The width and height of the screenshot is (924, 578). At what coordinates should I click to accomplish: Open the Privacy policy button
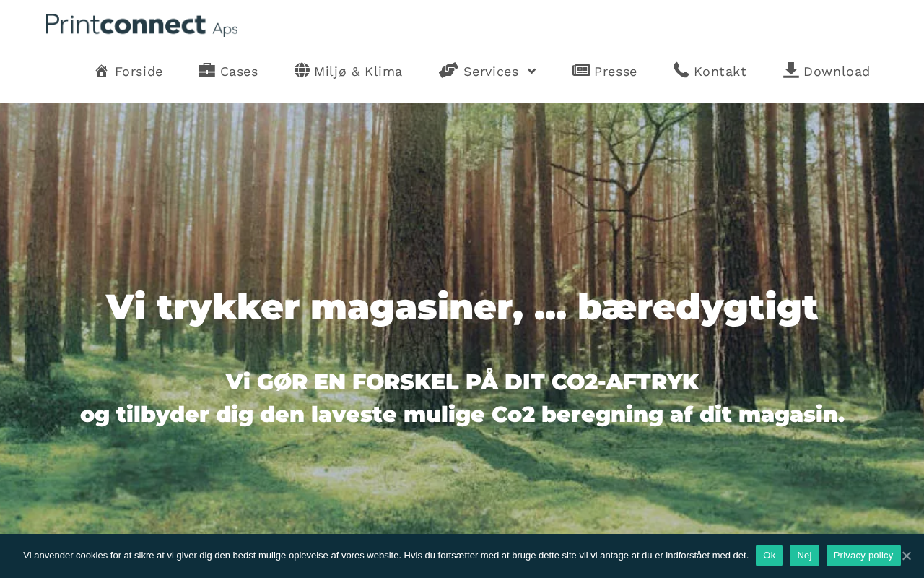[x=863, y=556]
